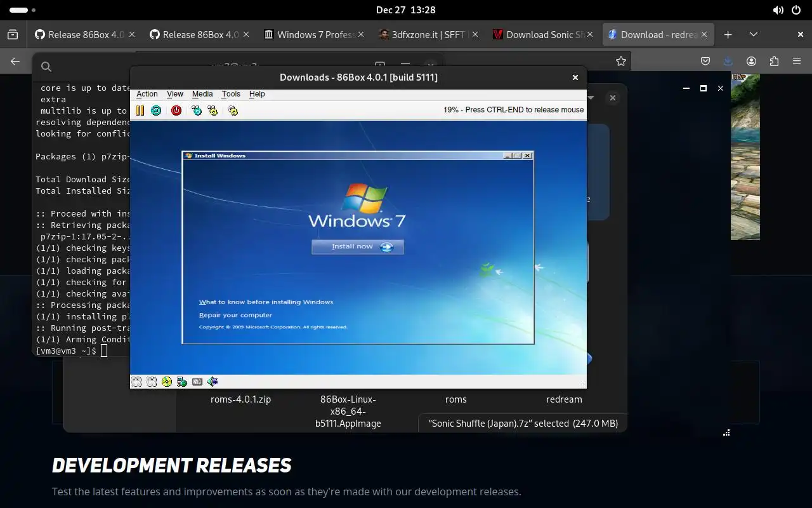Select the roms-4.0.1.zip file
The image size is (812, 508).
240,399
